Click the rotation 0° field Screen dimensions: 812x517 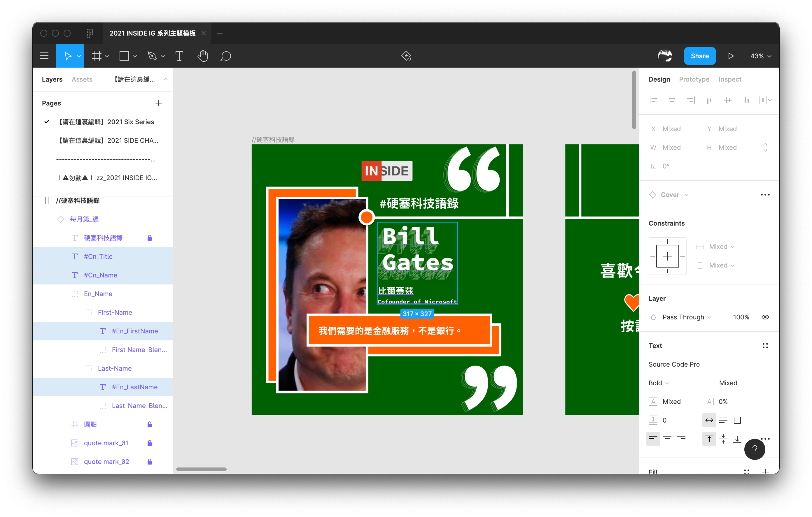[x=666, y=166]
